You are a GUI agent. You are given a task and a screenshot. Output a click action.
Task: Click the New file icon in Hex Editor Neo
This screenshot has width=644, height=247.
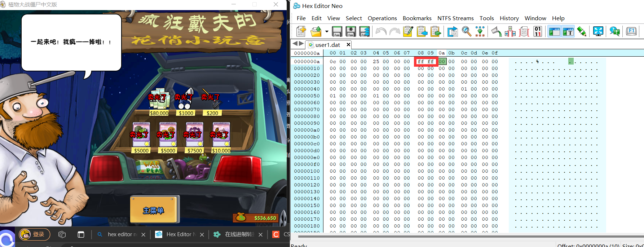tap(301, 32)
